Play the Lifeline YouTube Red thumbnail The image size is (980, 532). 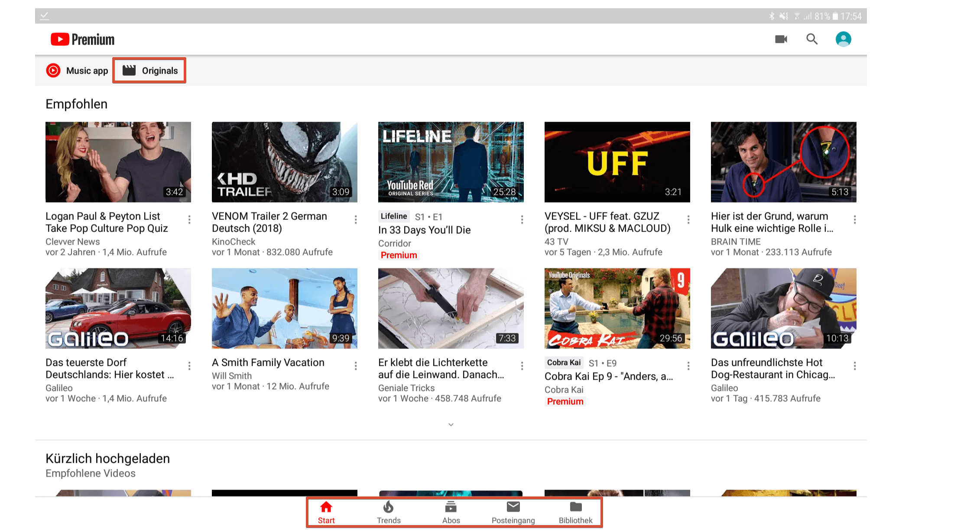click(x=451, y=162)
